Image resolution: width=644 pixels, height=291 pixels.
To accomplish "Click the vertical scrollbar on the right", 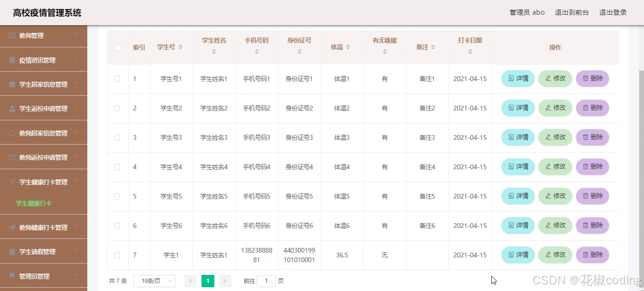I will tap(642, 180).
